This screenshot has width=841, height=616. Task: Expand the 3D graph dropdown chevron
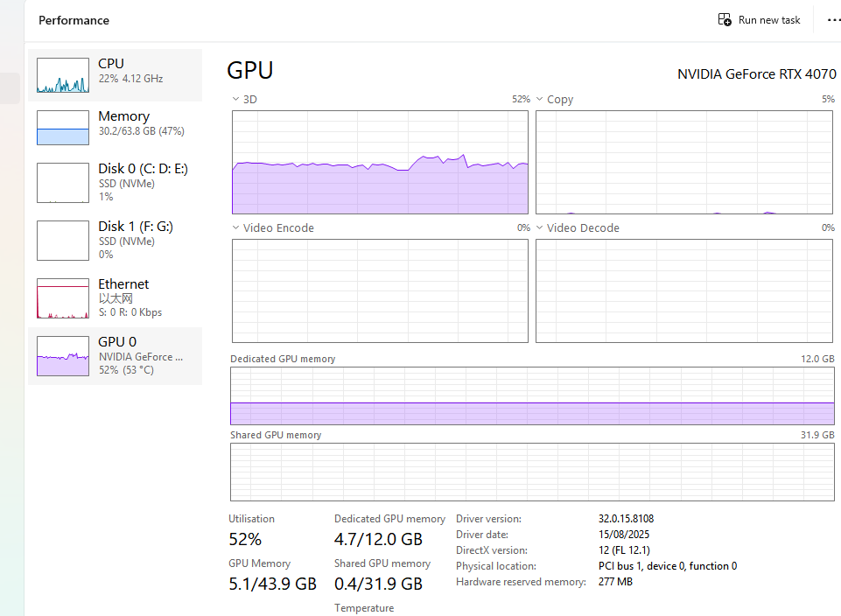tap(236, 100)
